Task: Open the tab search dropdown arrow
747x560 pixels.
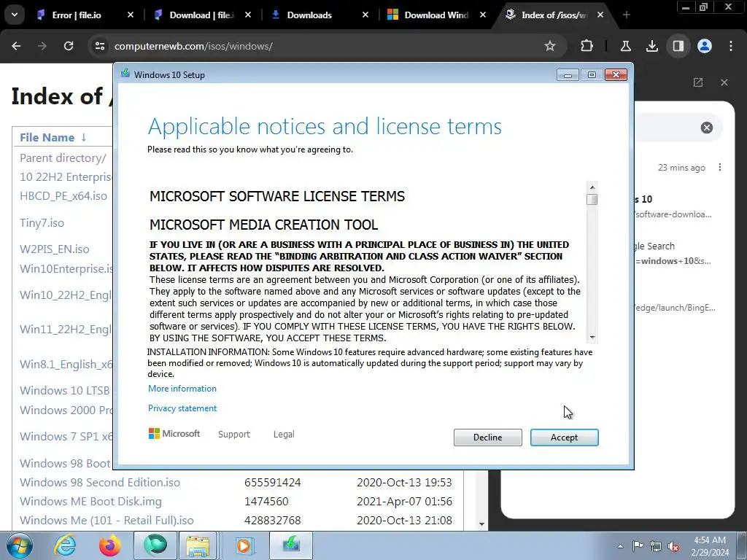Action: pos(15,15)
